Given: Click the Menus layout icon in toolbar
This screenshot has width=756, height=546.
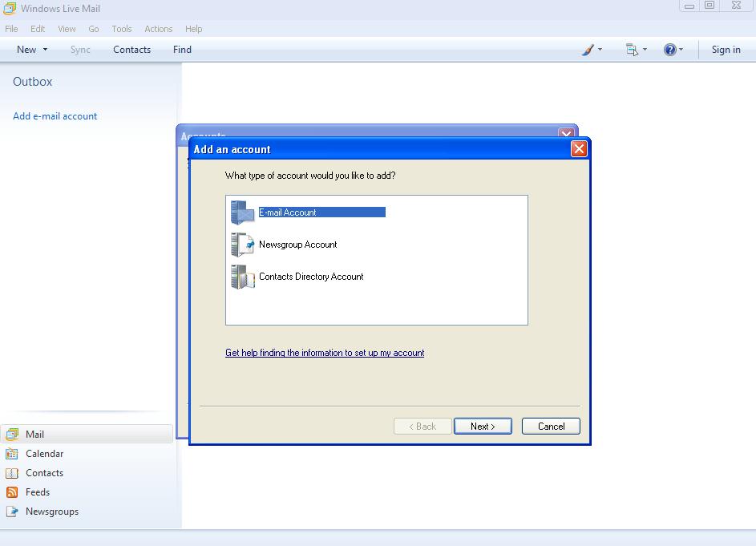Looking at the screenshot, I should [x=632, y=49].
